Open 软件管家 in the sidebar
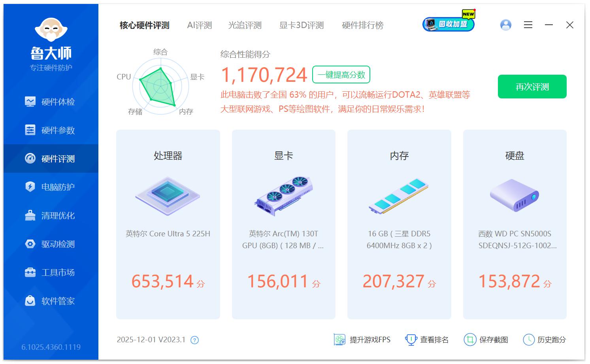This screenshot has width=590, height=364. pyautogui.click(x=51, y=301)
